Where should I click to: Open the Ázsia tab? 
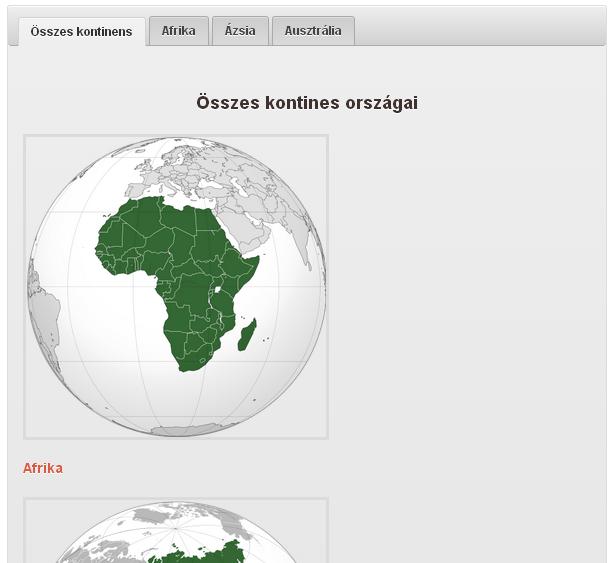pyautogui.click(x=240, y=31)
